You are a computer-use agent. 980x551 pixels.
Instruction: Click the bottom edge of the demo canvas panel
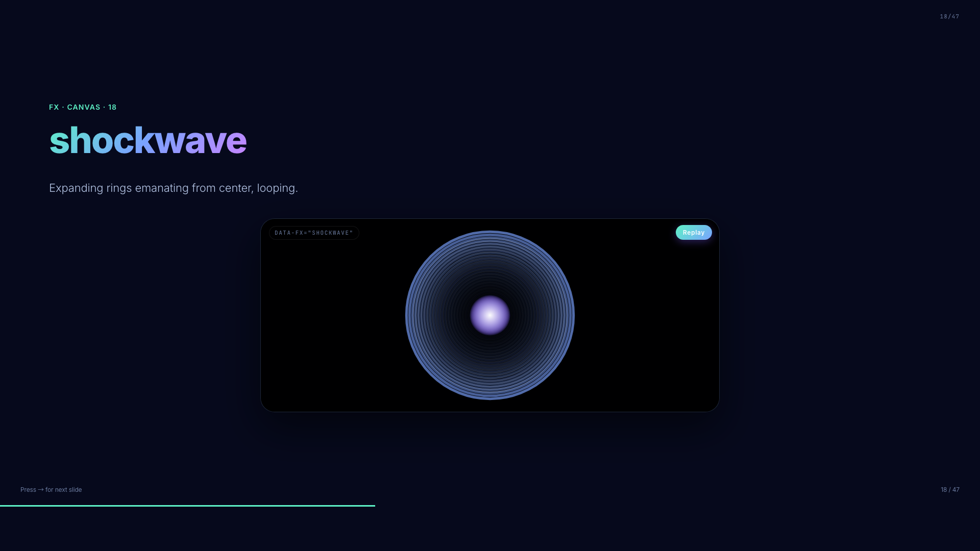pyautogui.click(x=490, y=411)
